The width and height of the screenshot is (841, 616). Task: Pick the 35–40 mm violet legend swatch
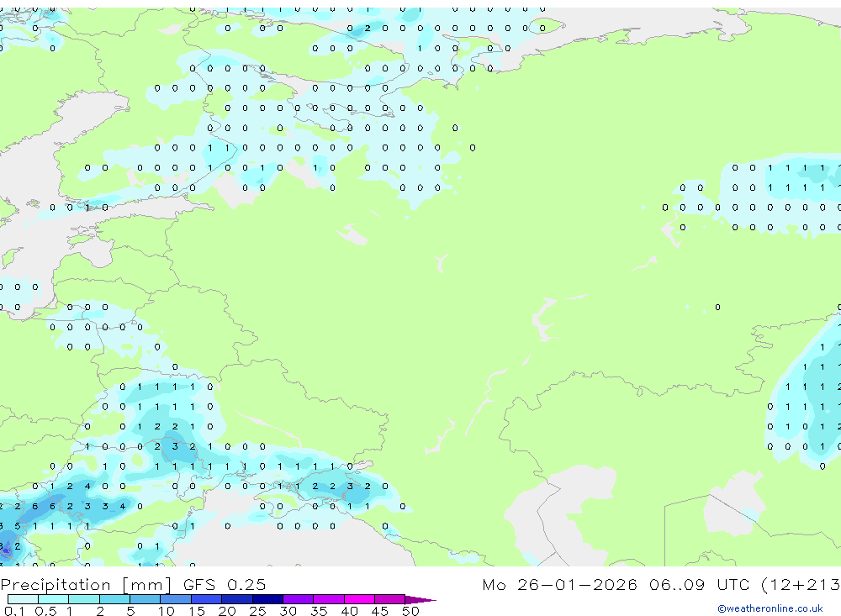[x=329, y=599]
